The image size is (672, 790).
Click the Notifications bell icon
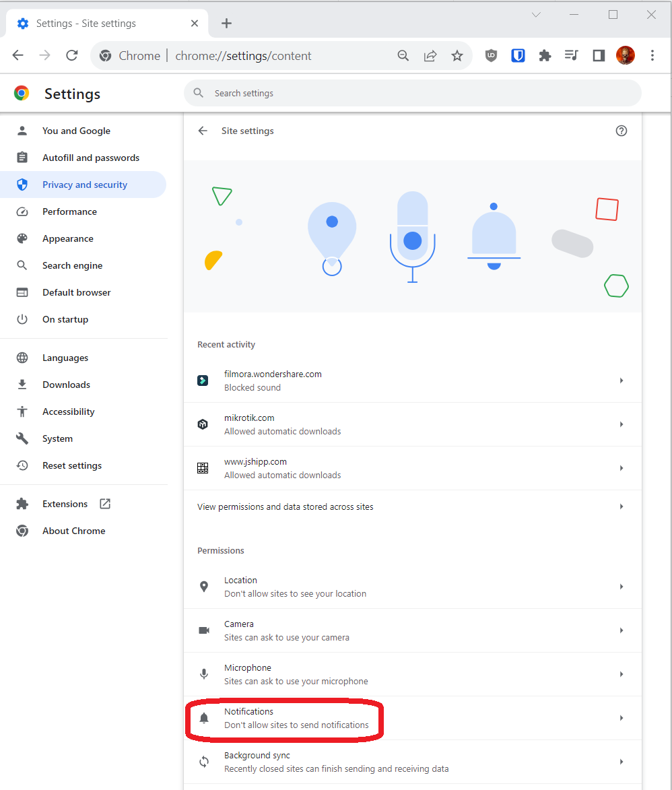(204, 718)
